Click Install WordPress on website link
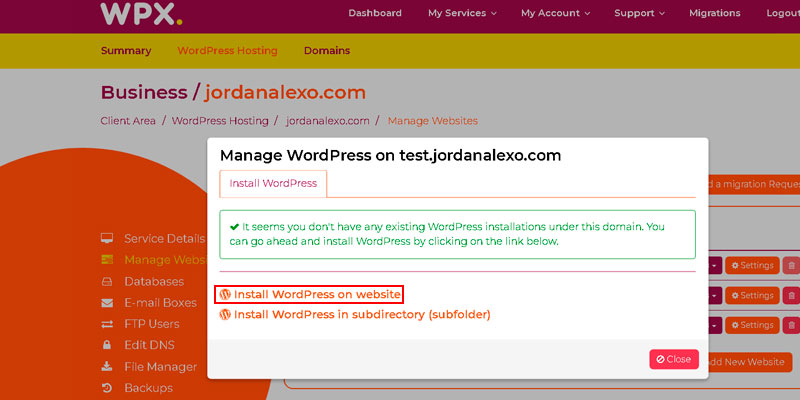The height and width of the screenshot is (400, 800). click(x=317, y=294)
